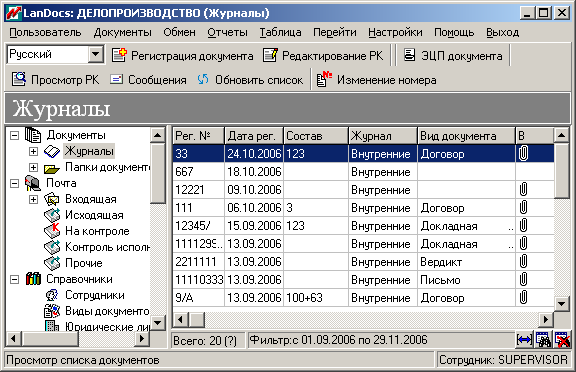Open the Таблица menu
The height and width of the screenshot is (372, 576).
point(281,33)
